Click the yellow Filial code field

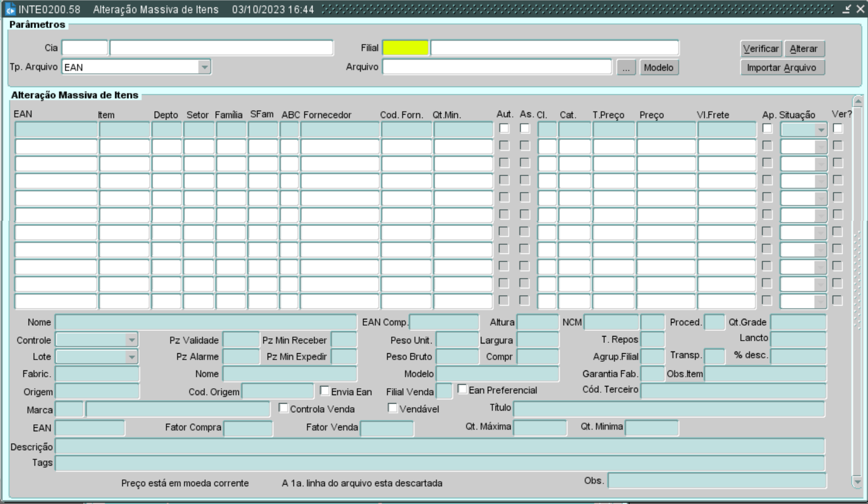[405, 48]
